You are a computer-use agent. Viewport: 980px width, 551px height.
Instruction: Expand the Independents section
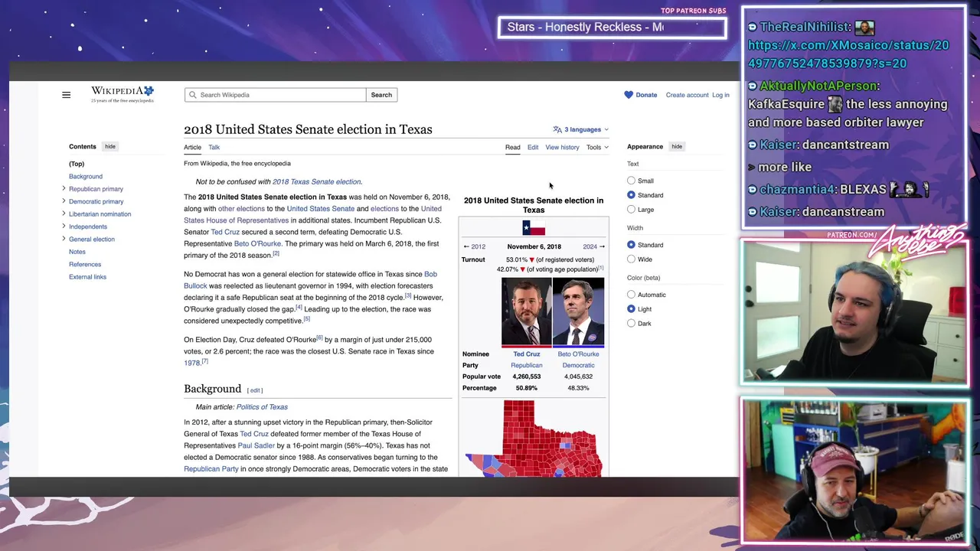[x=64, y=227]
